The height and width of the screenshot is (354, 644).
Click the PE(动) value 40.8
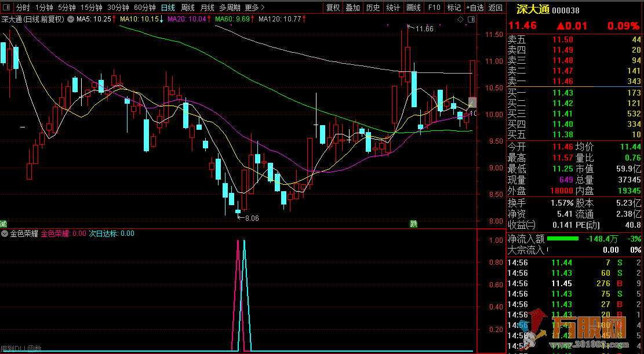click(633, 225)
